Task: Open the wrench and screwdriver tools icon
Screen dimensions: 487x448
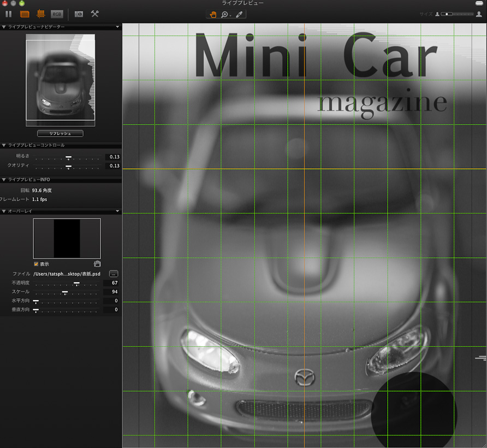Action: pos(95,14)
